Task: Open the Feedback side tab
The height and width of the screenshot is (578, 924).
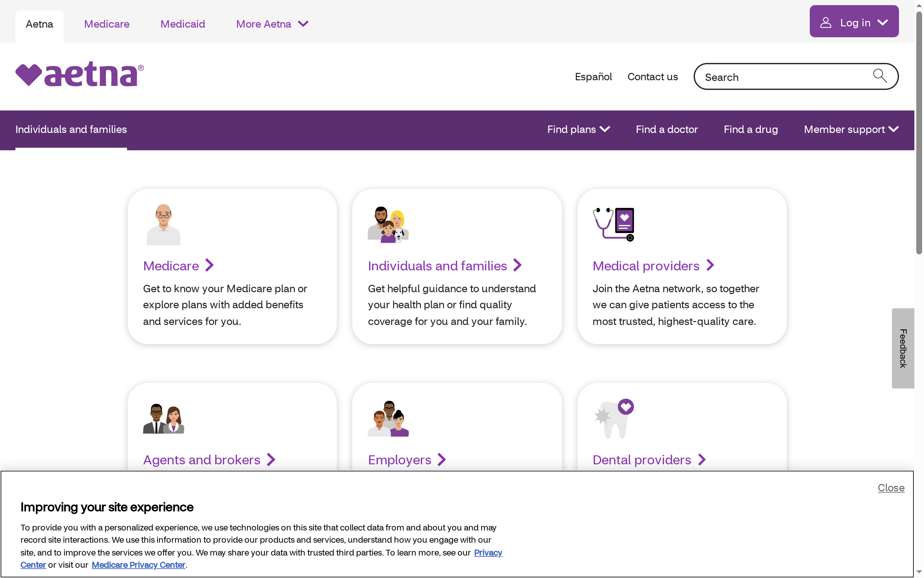Action: [903, 348]
